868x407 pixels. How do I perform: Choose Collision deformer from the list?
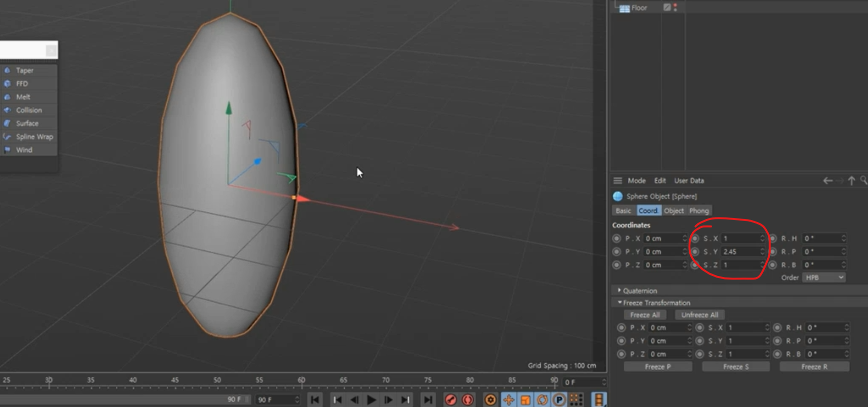(29, 110)
